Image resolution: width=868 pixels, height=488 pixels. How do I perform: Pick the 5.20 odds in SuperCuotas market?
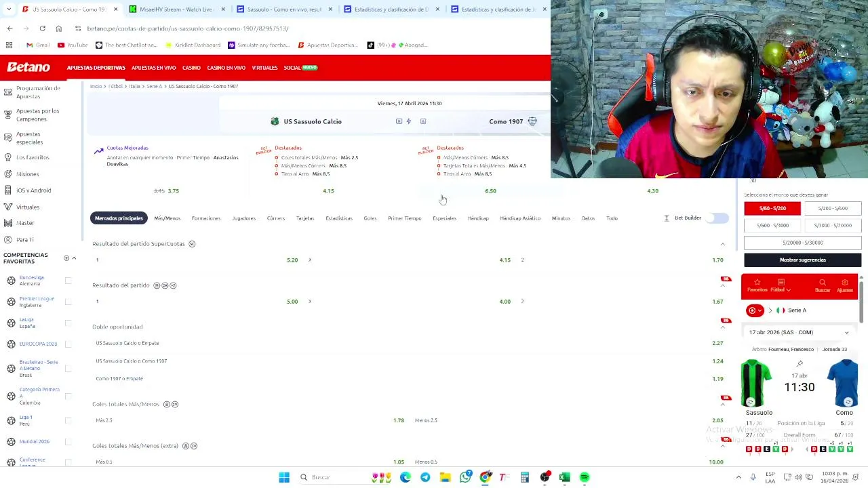292,260
